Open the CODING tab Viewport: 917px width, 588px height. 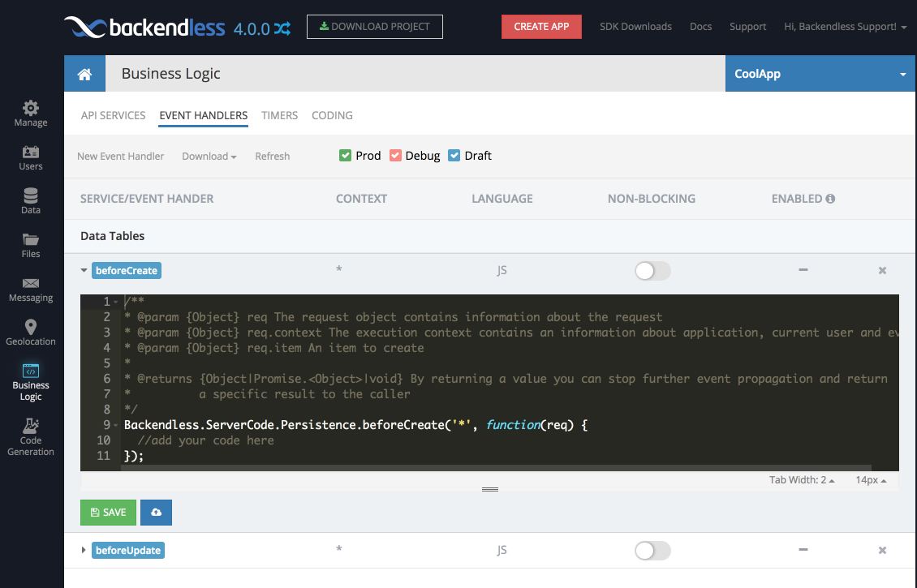tap(332, 116)
